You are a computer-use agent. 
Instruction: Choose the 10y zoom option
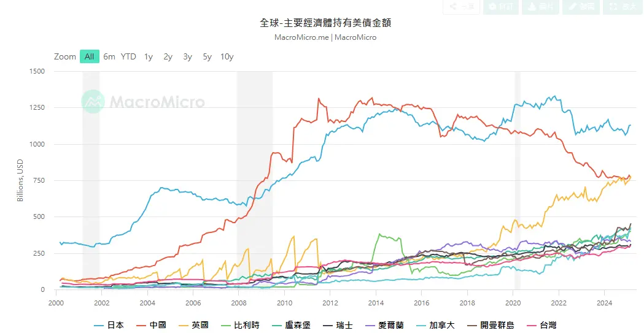click(227, 56)
